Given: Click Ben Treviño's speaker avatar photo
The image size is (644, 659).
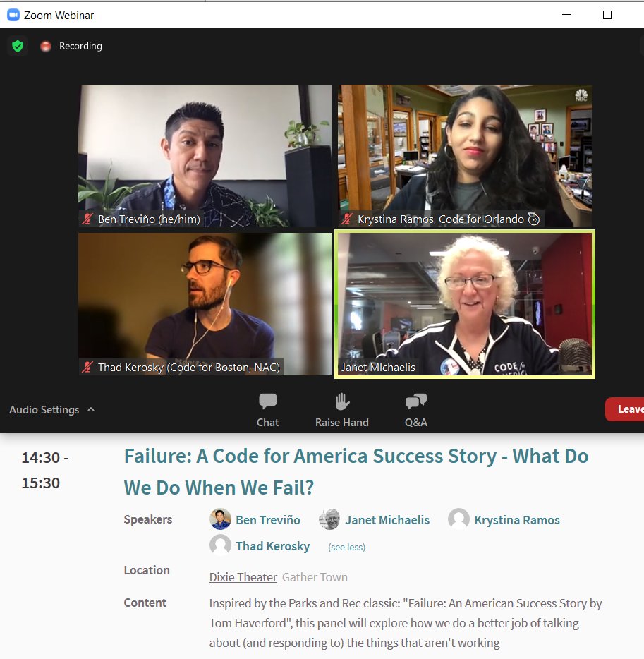Looking at the screenshot, I should [x=220, y=519].
